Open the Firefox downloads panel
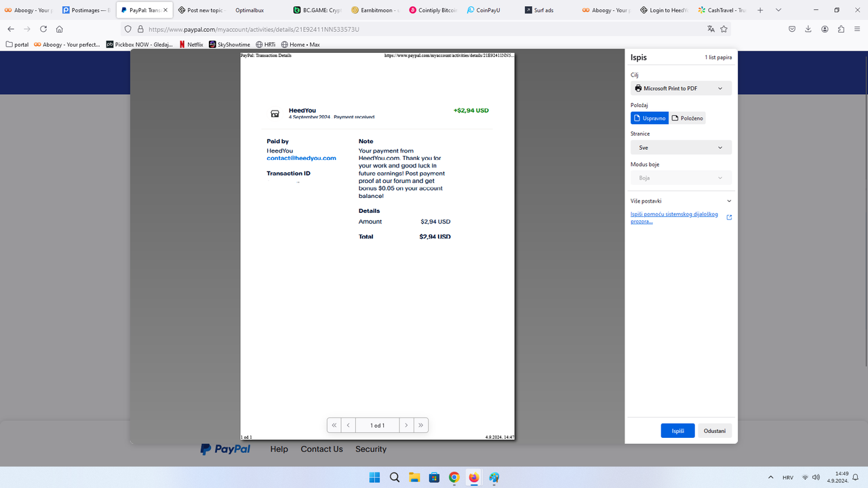The width and height of the screenshot is (868, 488). tap(808, 29)
